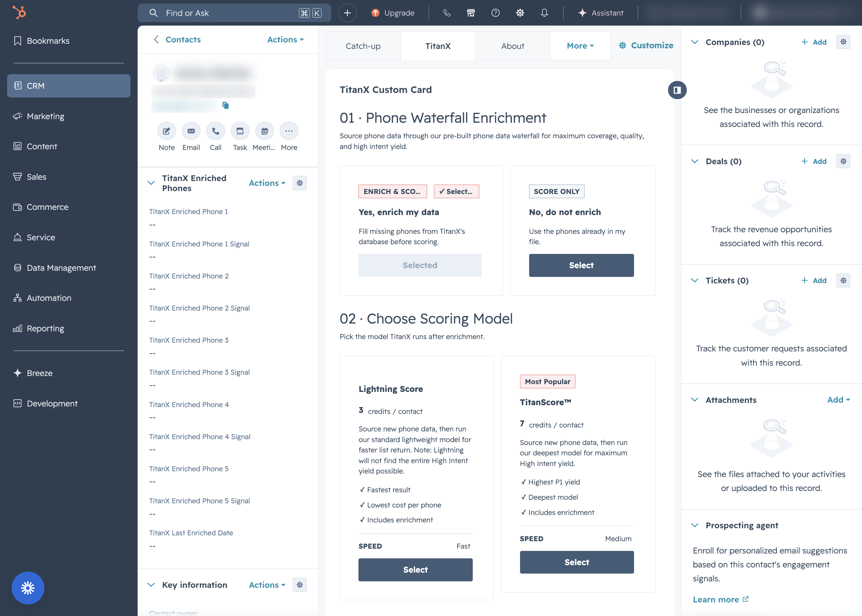The height and width of the screenshot is (616, 862).
Task: Open Prospecting agent Learn more link
Action: click(x=720, y=599)
